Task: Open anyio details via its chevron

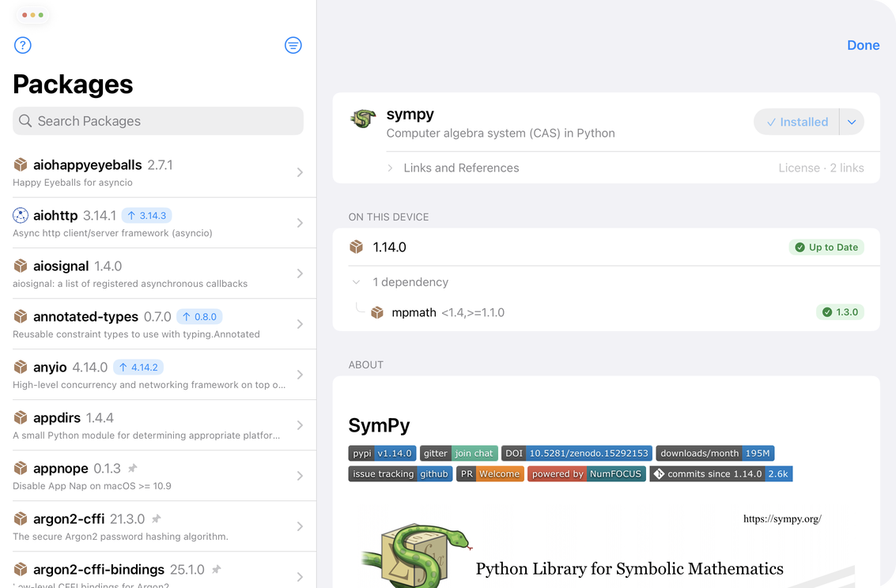Action: point(300,375)
